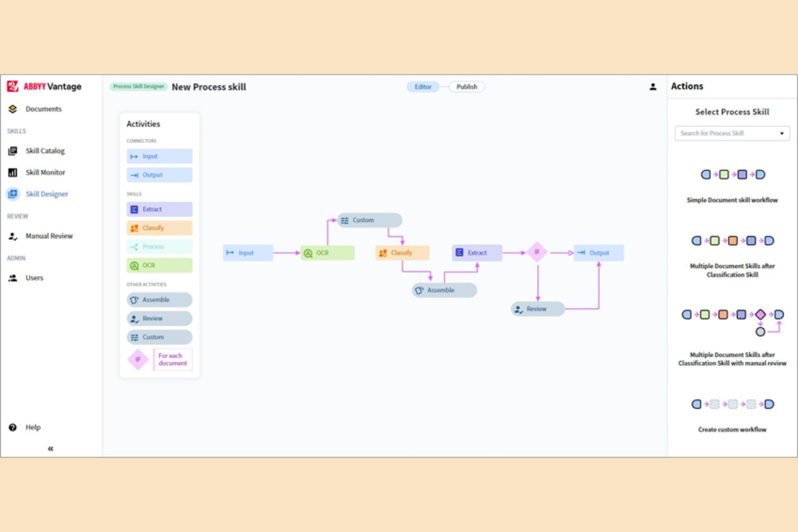Select the Extract skill from Activities
Viewport: 798px width, 532px height.
coord(159,209)
